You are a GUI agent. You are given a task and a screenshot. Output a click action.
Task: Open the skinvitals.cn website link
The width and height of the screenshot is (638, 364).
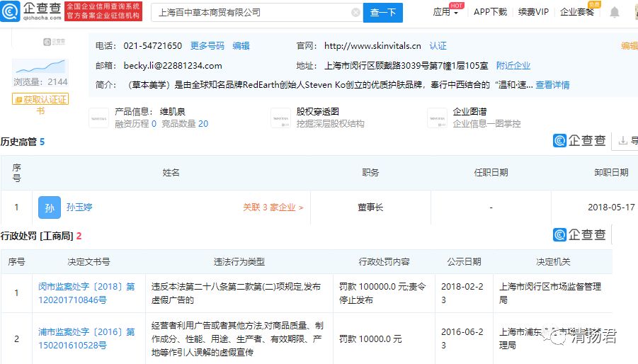[x=372, y=45]
